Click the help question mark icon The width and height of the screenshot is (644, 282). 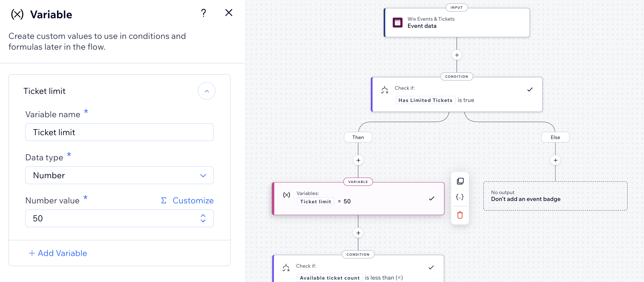click(x=203, y=13)
